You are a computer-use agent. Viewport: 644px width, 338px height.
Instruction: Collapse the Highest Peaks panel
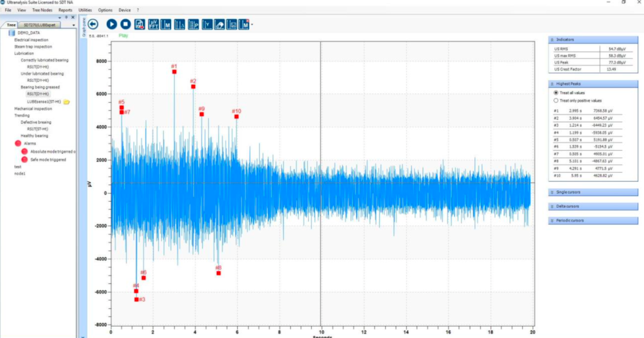click(x=593, y=84)
